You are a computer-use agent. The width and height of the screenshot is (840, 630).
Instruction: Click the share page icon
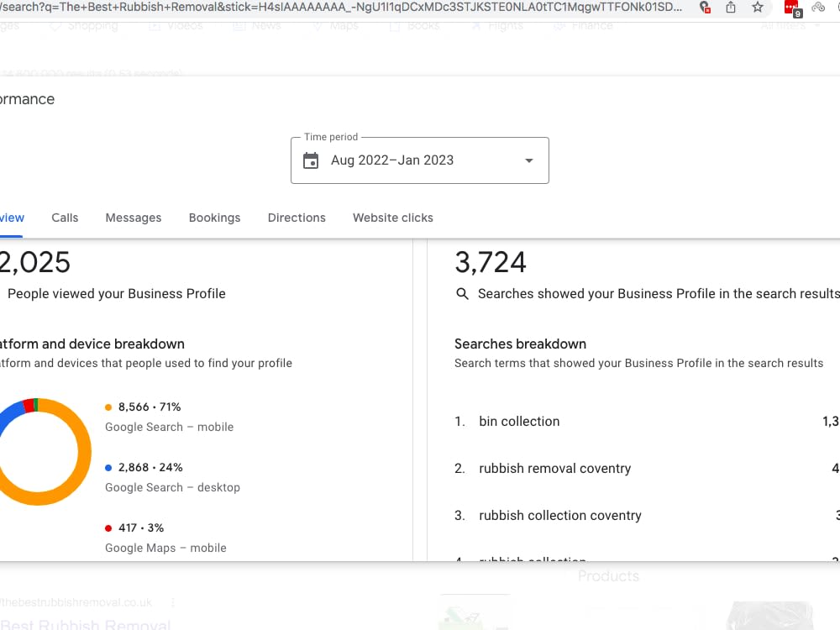point(731,8)
